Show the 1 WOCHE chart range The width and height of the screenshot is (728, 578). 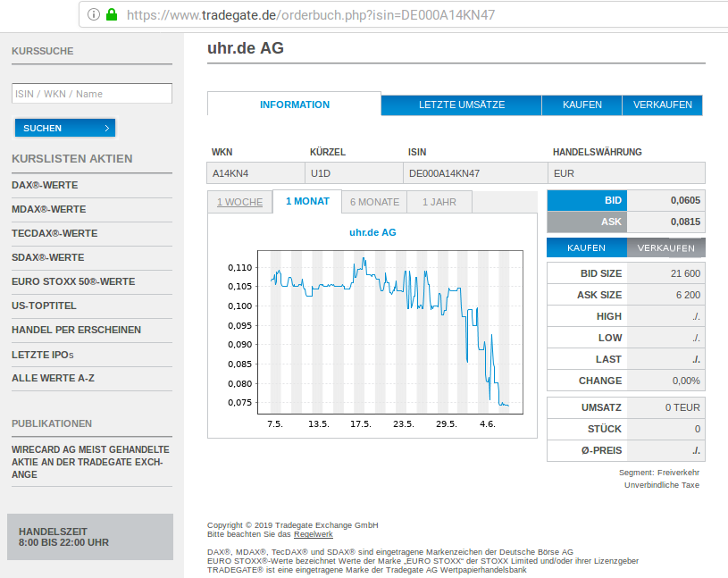click(x=239, y=202)
